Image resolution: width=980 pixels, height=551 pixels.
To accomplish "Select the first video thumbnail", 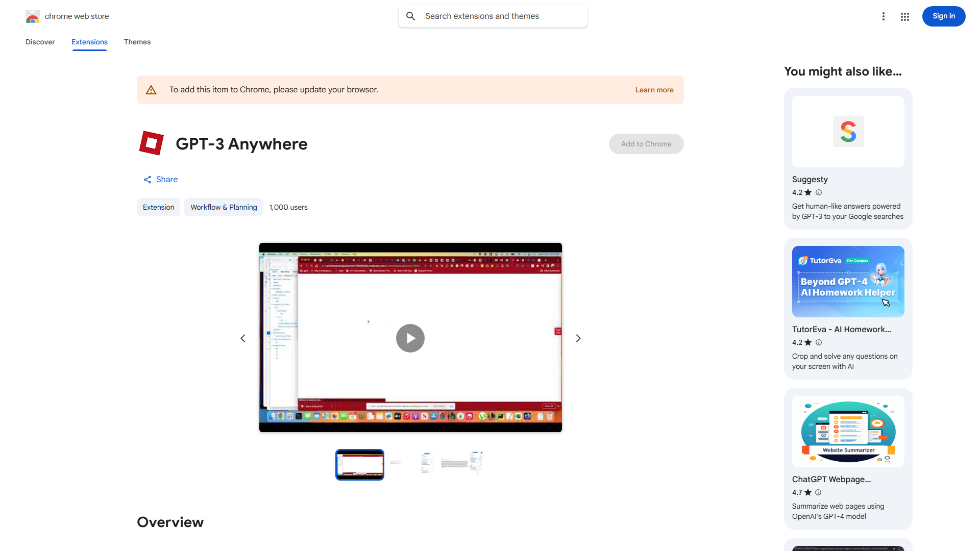I will pos(359,464).
